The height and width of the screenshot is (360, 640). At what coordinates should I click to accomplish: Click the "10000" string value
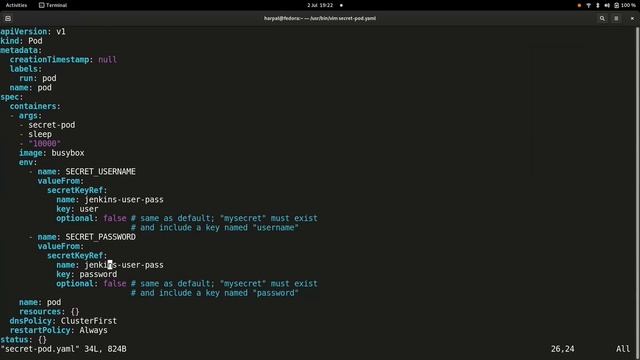44,144
